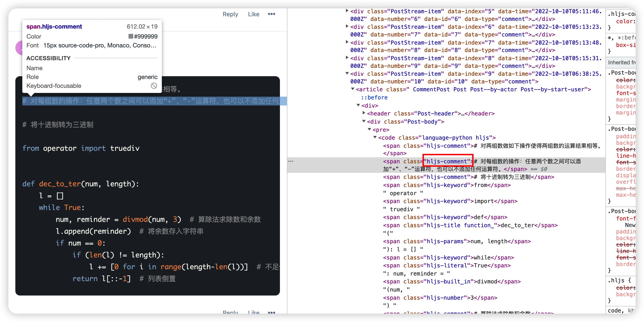Expand the PostStream-item div with data-index 5
Viewport: 644px width, 322px height.
pyautogui.click(x=347, y=11)
